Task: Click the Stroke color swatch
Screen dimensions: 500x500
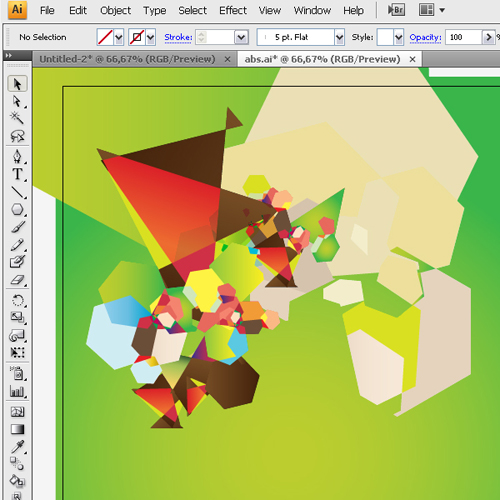Action: 137,37
